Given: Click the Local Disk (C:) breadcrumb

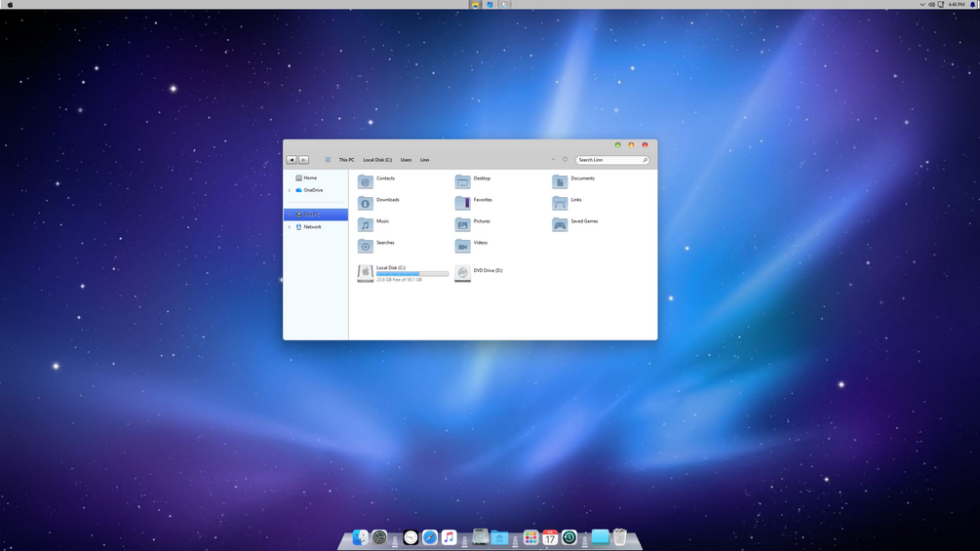Looking at the screenshot, I should pos(377,160).
